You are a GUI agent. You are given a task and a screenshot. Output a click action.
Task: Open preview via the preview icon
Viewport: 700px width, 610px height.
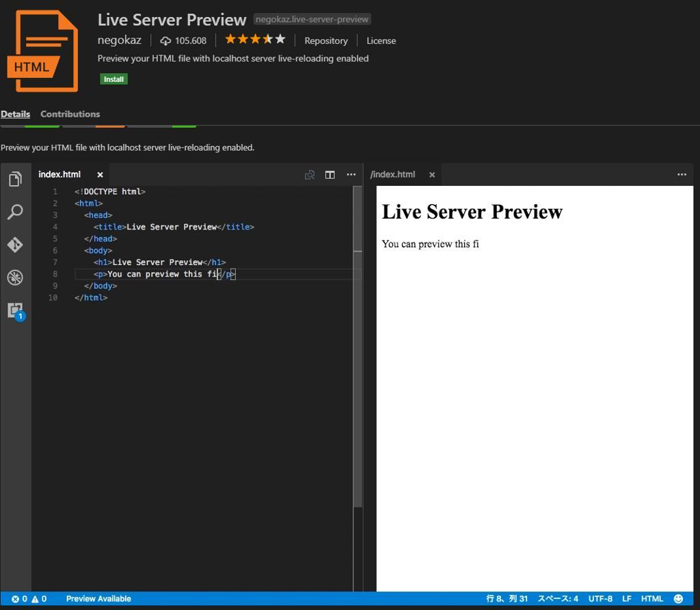(x=309, y=174)
